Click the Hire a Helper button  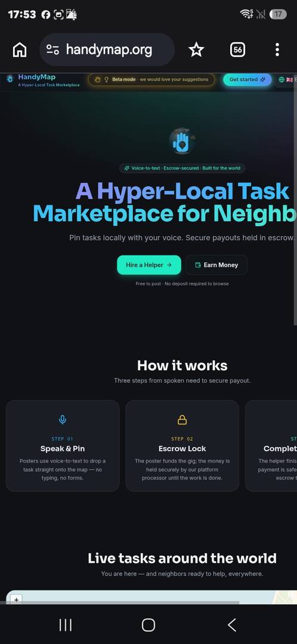[148, 265]
